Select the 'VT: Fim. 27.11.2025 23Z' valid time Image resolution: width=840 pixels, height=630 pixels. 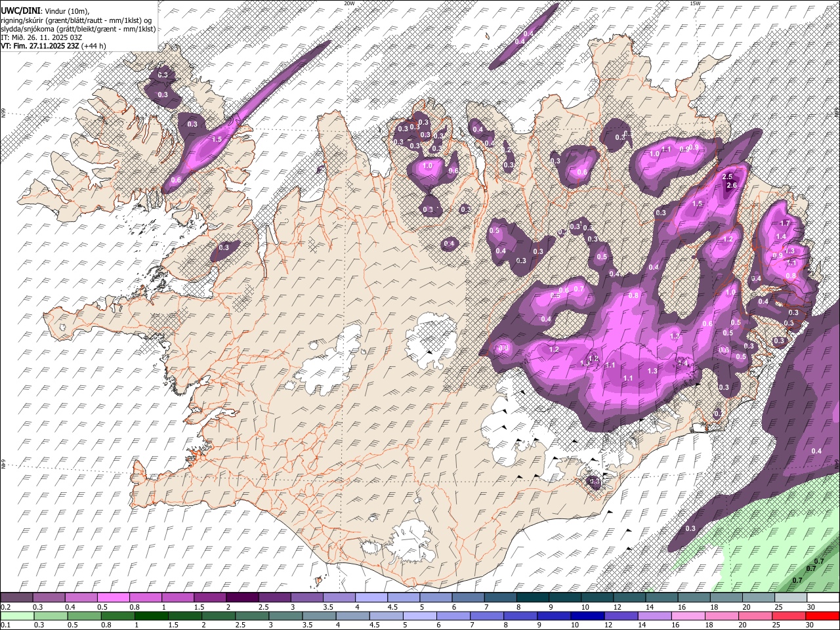click(x=40, y=46)
